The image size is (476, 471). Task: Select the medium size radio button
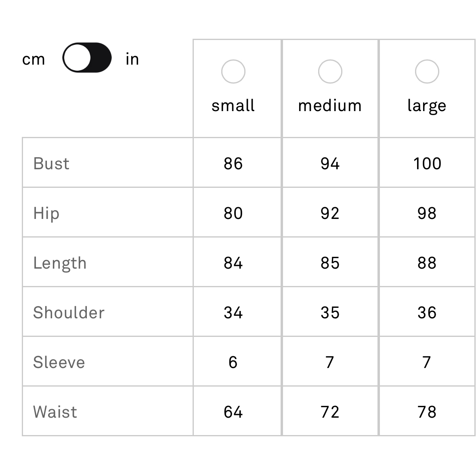(330, 71)
